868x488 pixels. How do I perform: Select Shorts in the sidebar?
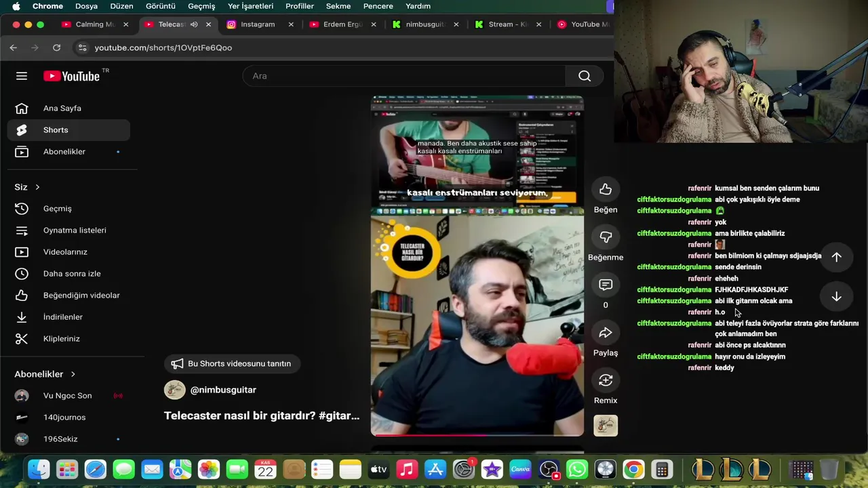(x=68, y=130)
